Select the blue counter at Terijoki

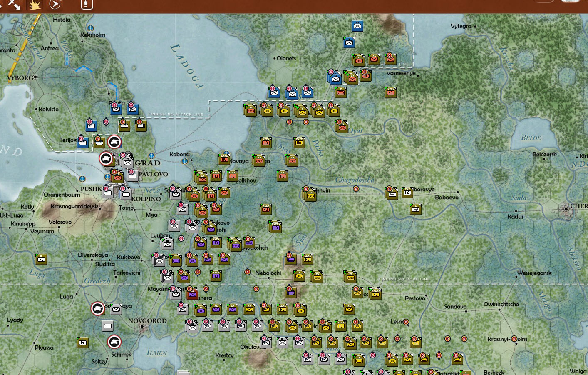coord(83,142)
